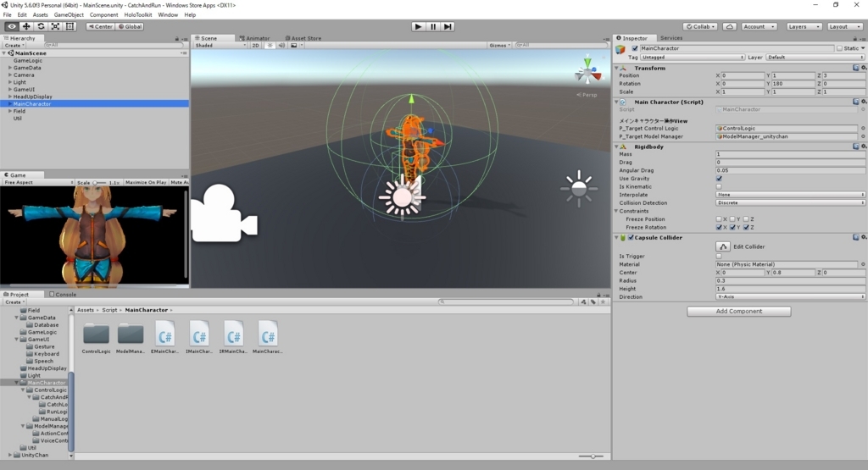Toggle the Static checkbox
Viewport: 868px width, 470px height.
pos(839,48)
